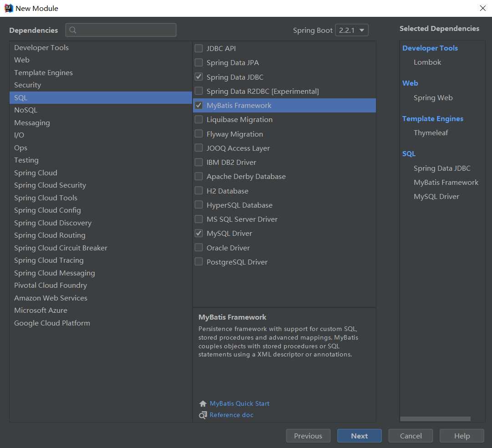Image resolution: width=492 pixels, height=448 pixels.
Task: Select the NoSQL dependency category
Action: [x=25, y=110]
